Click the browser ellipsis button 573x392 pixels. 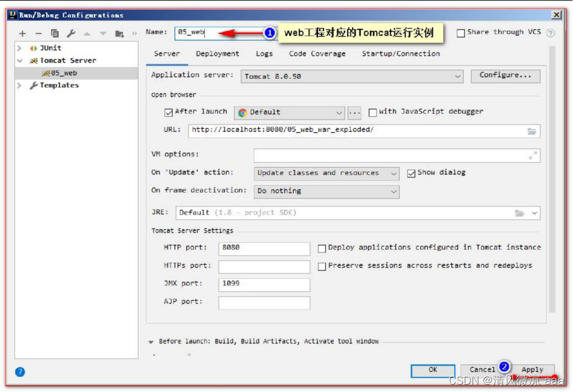354,113
